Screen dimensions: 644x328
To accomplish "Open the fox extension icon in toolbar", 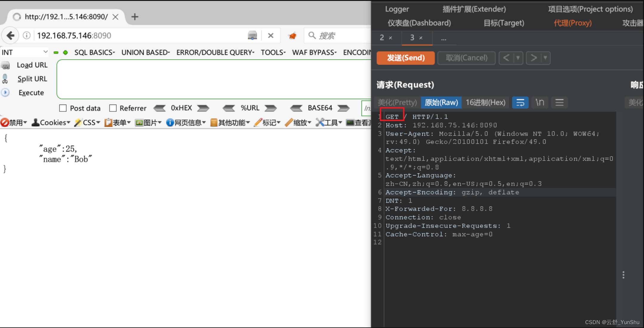I will [292, 36].
